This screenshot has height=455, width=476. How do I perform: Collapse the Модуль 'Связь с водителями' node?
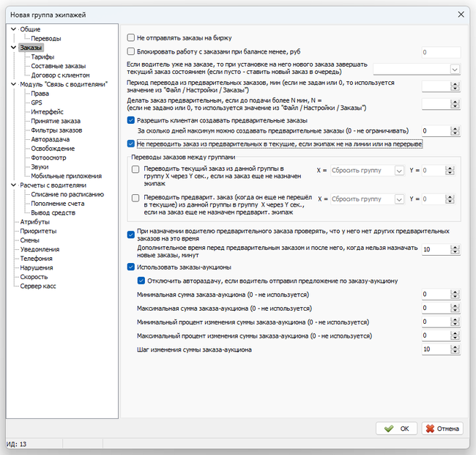12,84
